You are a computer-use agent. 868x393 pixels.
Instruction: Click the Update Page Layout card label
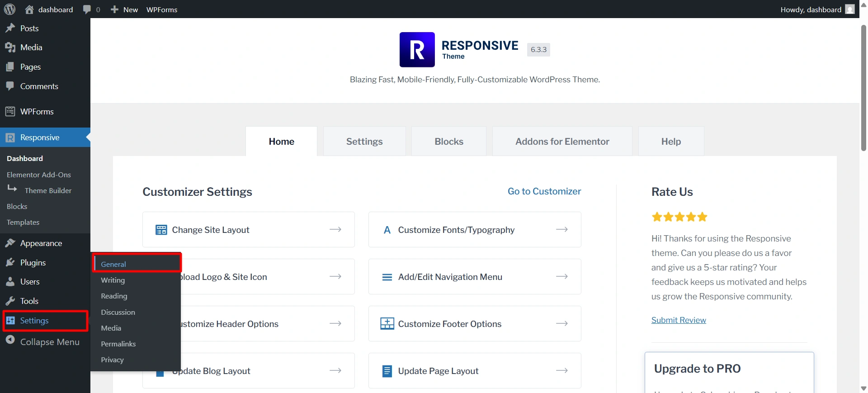click(438, 371)
